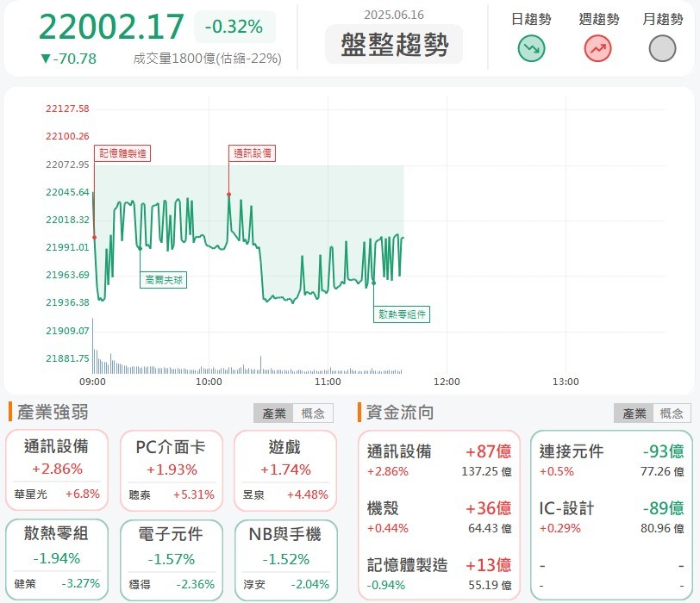Screen dimensions: 700x603
Task: Click the 散熱零組件 chart marker label
Action: click(x=402, y=314)
